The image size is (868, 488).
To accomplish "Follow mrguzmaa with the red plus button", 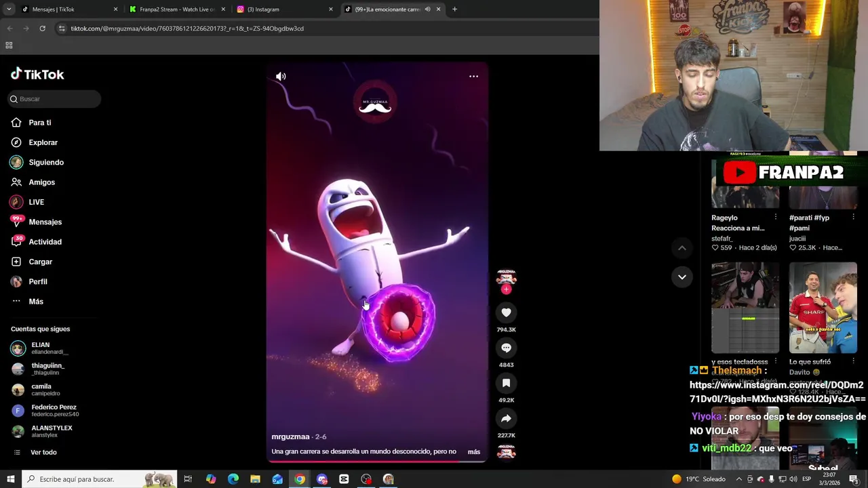I will (506, 289).
